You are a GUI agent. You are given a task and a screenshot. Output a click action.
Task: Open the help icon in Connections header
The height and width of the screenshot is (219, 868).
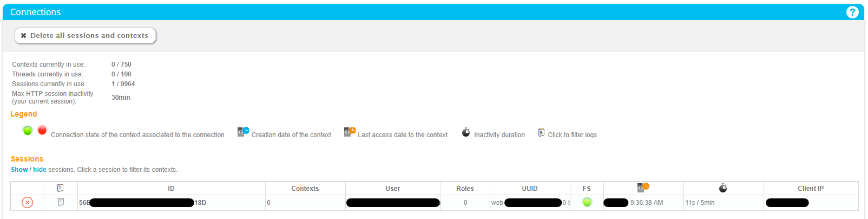click(852, 12)
